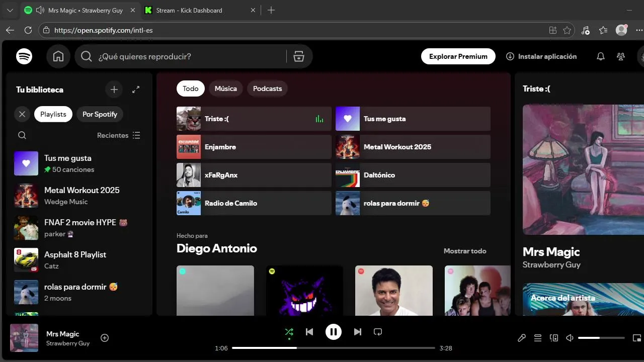Clear library filters with X button
The width and height of the screenshot is (644, 362).
22,114
